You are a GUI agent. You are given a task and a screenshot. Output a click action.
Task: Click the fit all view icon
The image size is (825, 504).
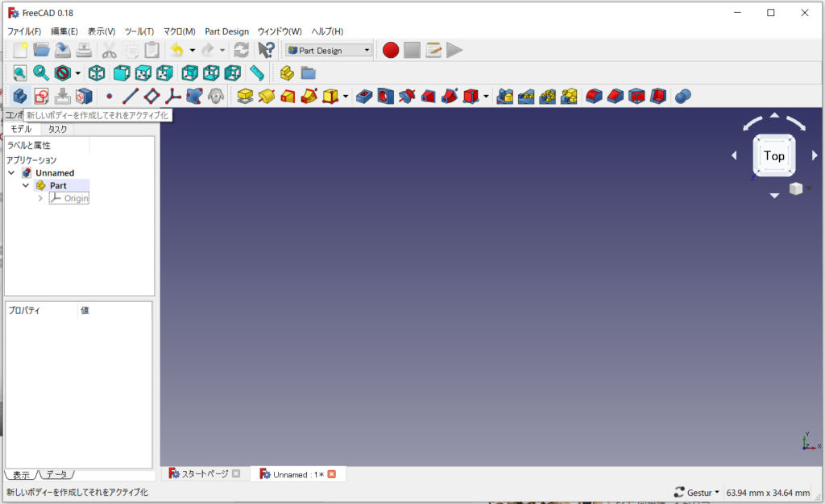19,73
